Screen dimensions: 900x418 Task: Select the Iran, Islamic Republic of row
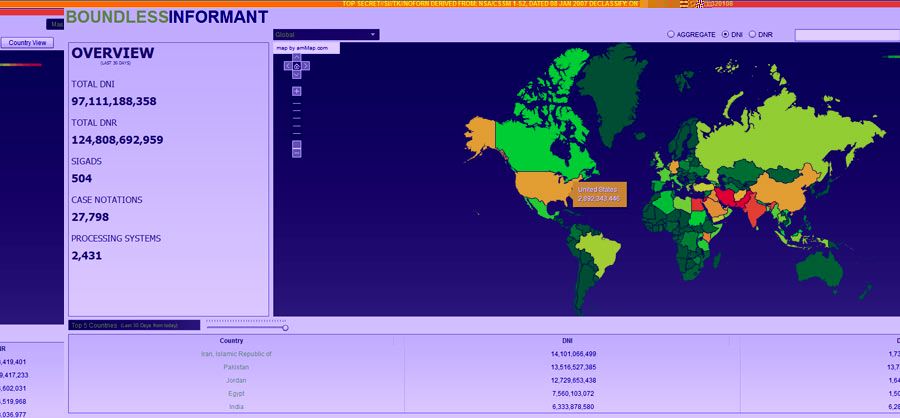click(236, 354)
